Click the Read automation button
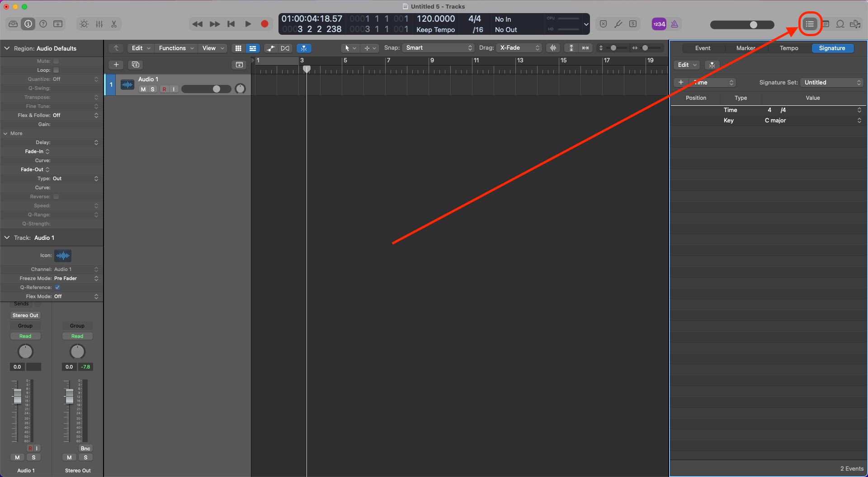Screen dimensions: 868x477 point(25,336)
